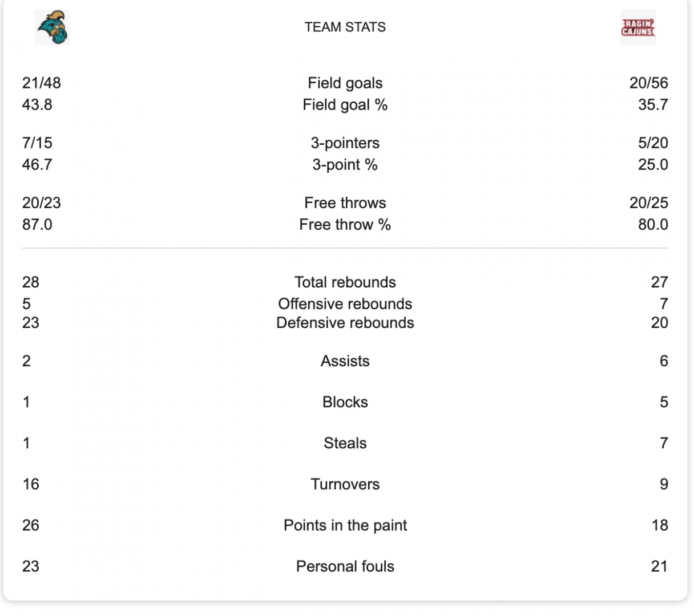Viewport: 694px width, 616px height.
Task: Click the Offensive rebounds label
Action: pyautogui.click(x=345, y=304)
